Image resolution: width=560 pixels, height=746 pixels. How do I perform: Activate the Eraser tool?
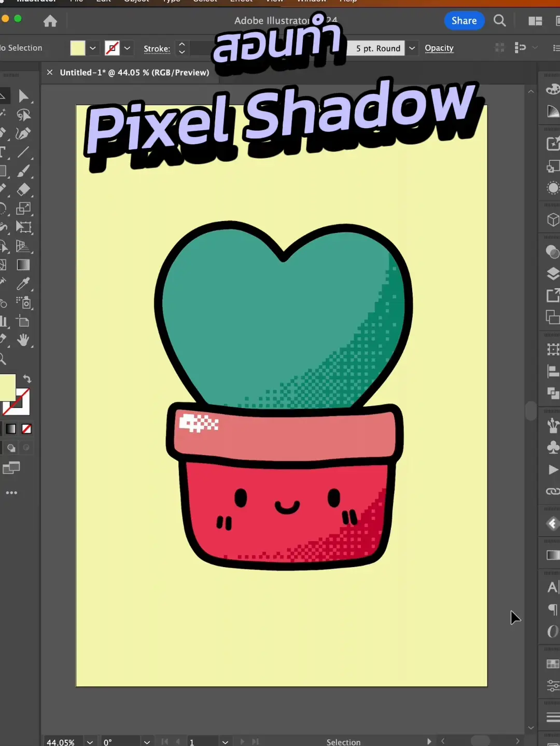23,189
